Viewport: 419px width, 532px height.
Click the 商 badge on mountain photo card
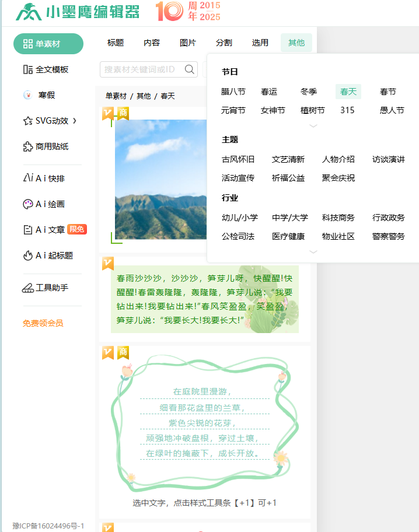pyautogui.click(x=123, y=114)
